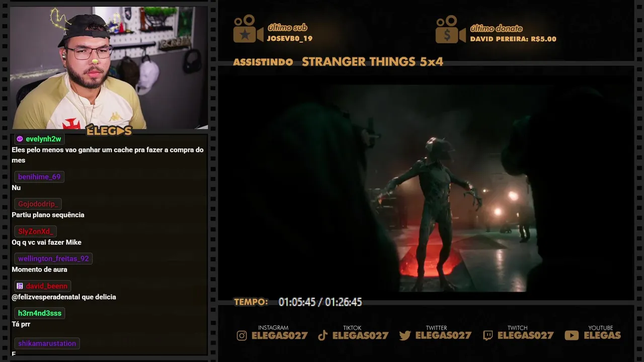The height and width of the screenshot is (362, 644).
Task: Open Gojododrip_ chat username
Action: tap(38, 204)
